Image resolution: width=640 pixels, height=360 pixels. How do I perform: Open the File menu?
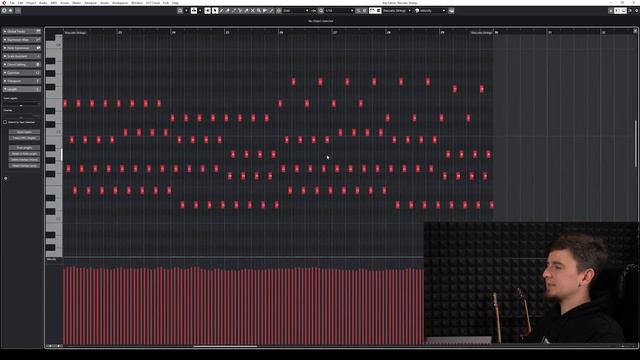(x=12, y=3)
